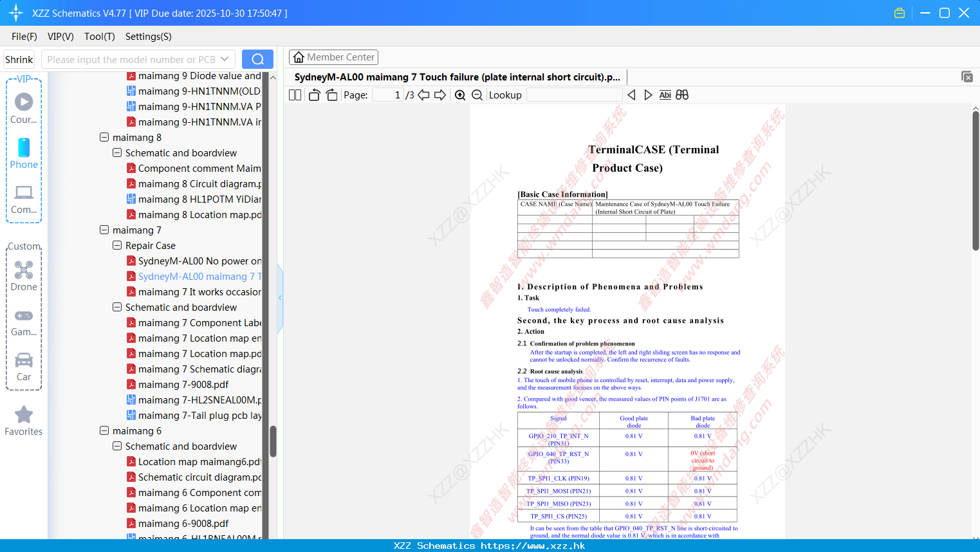Screen dimensions: 980x552
Task: Collapse the maimang 6 tree node
Action: 104,430
